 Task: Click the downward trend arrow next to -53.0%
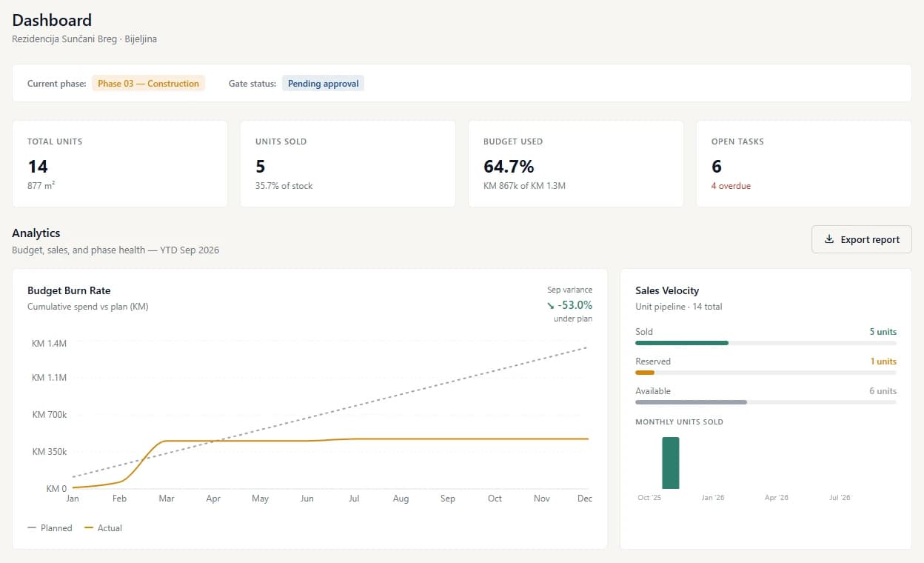(x=550, y=305)
